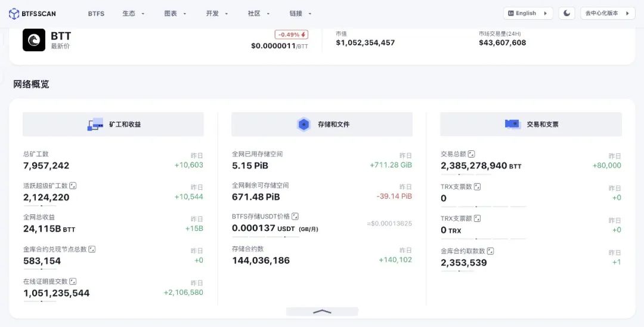Click the +2,106,580 yesterday change
The image size is (644, 327).
click(x=183, y=292)
